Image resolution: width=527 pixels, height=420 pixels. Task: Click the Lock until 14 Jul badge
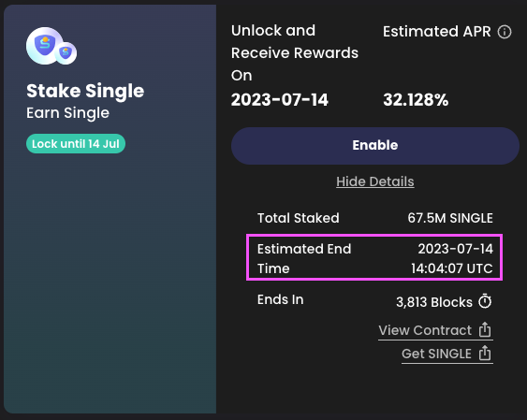(x=76, y=144)
